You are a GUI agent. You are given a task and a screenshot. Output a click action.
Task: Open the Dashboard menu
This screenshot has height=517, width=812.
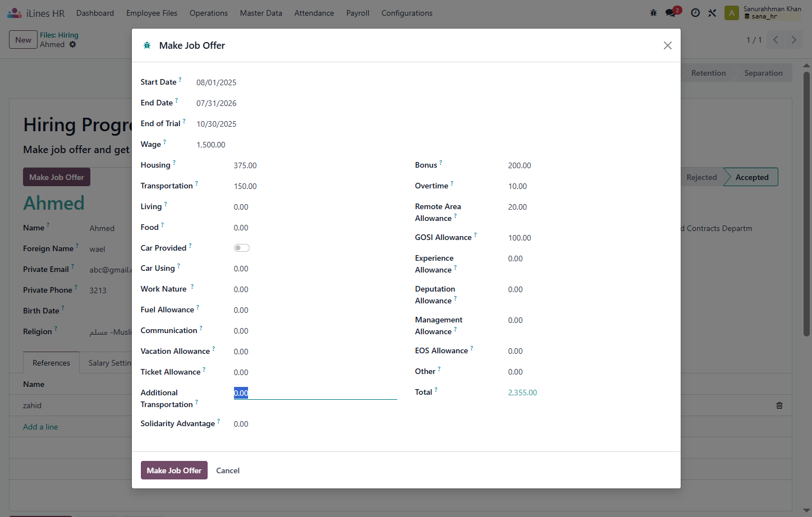[95, 13]
